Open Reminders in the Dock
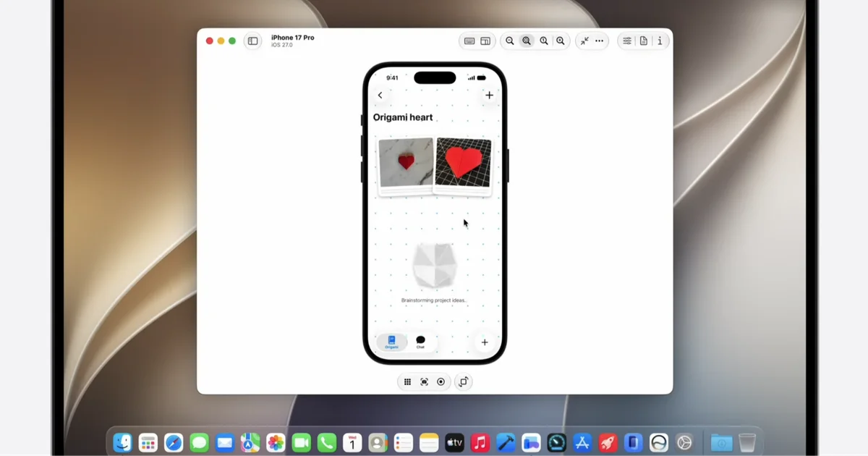 tap(403, 442)
